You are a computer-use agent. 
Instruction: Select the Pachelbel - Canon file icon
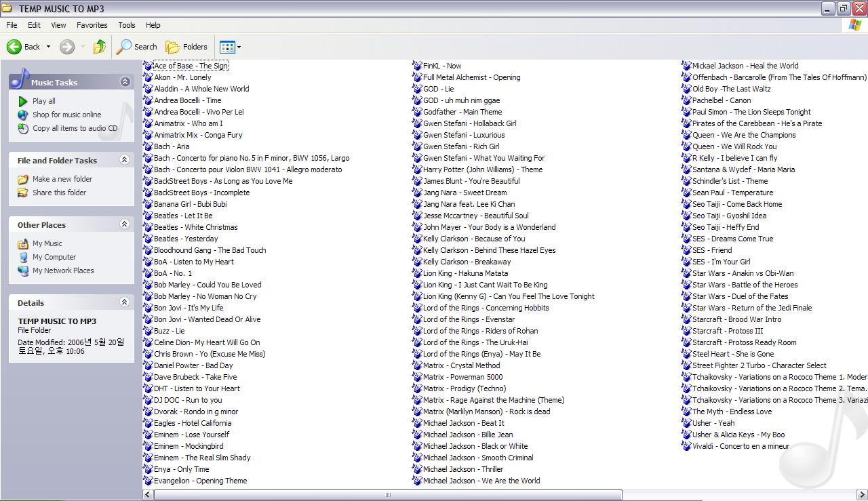coord(686,100)
